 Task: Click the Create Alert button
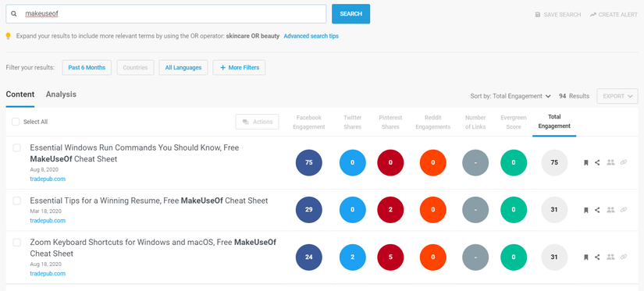[x=614, y=14]
